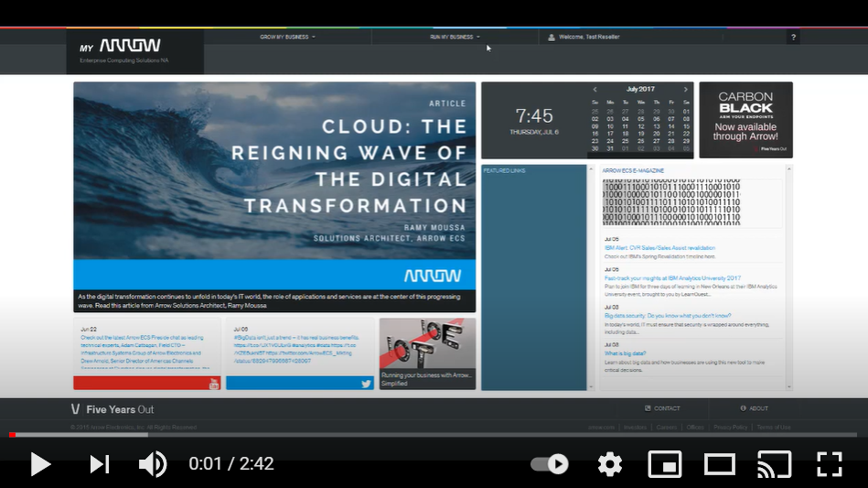Open the Contact footer link
The height and width of the screenshot is (488, 868).
pyautogui.click(x=662, y=408)
